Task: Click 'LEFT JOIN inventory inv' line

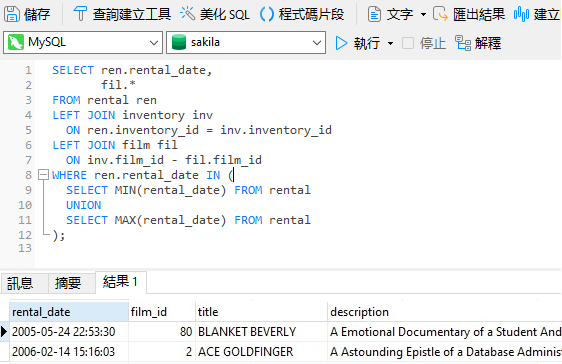Action: tap(132, 115)
